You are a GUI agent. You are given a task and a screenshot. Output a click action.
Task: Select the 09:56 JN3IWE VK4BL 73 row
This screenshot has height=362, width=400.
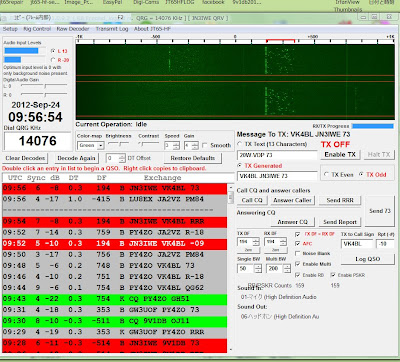click(115, 188)
